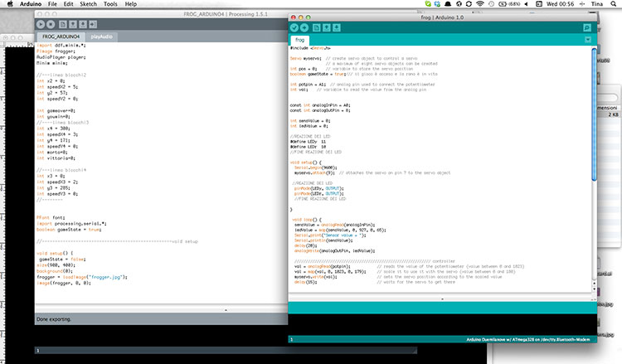Click the Wi-Fi status icon in menu bar
The height and width of the screenshot is (364, 622).
[480, 4]
